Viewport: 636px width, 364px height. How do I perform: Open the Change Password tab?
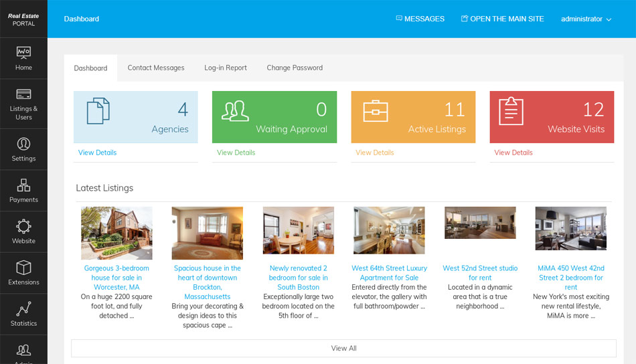pyautogui.click(x=295, y=68)
